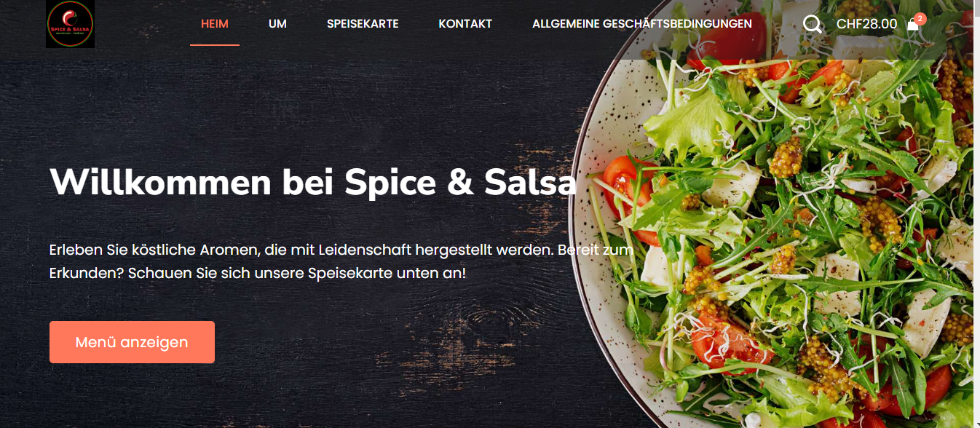The height and width of the screenshot is (428, 980).
Task: Click the CHF28.00 cart total
Action: tap(866, 24)
